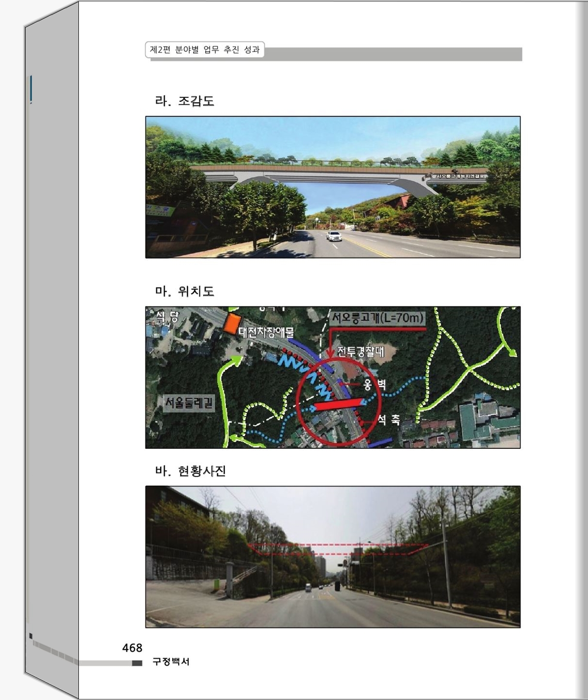This screenshot has height=700, width=588.
Task: Click the page number 468
Action: [132, 648]
